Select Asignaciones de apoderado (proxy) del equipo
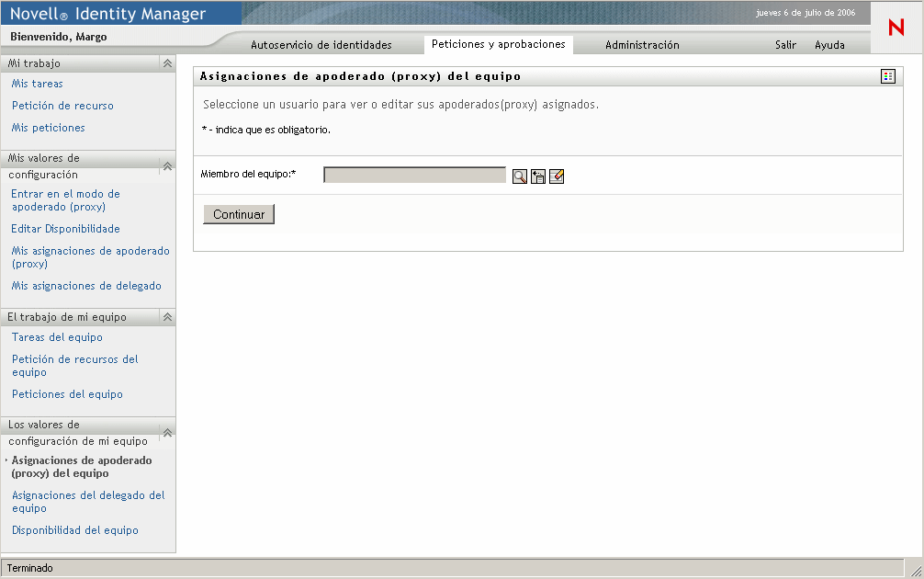Image resolution: width=924 pixels, height=579 pixels. 82,467
